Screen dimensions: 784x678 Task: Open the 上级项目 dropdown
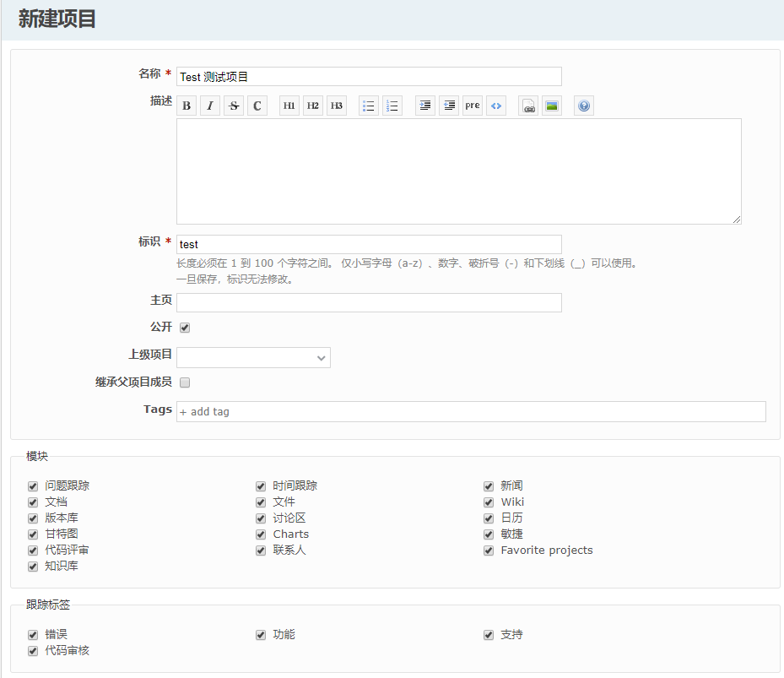253,358
